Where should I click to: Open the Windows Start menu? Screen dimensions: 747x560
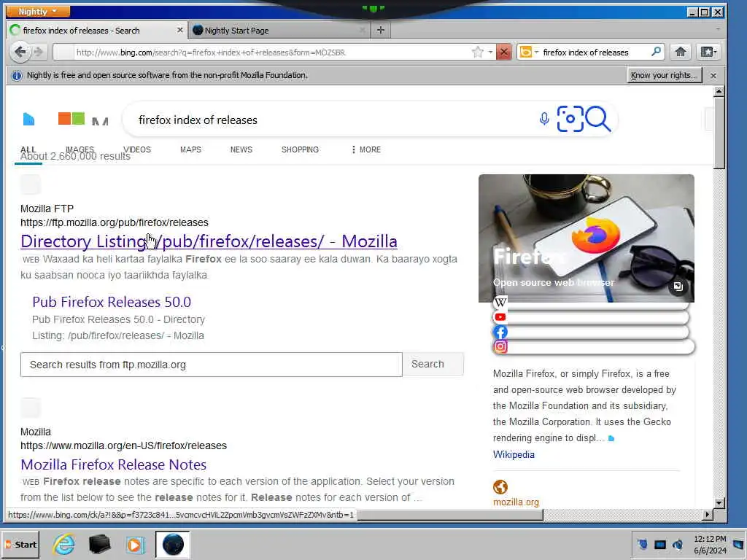[x=20, y=544]
